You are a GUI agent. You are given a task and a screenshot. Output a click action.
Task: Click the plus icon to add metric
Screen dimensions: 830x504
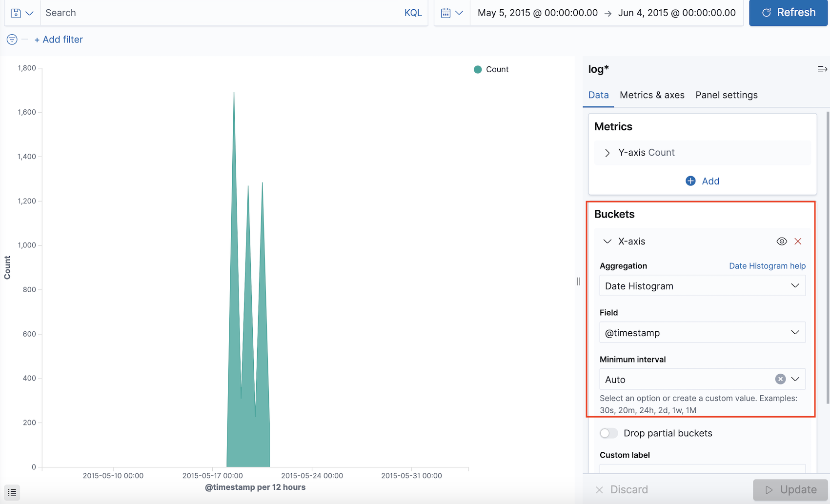click(x=690, y=181)
